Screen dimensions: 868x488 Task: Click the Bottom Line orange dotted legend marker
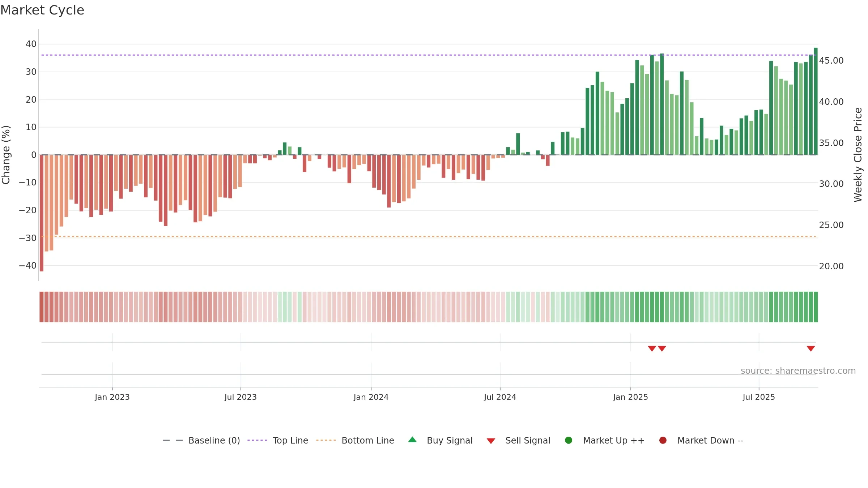[x=326, y=440]
